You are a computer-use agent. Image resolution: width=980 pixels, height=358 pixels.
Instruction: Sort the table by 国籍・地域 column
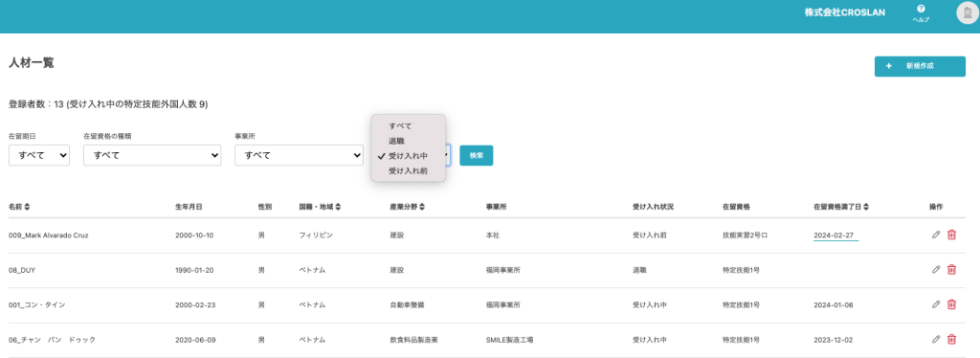pos(338,206)
